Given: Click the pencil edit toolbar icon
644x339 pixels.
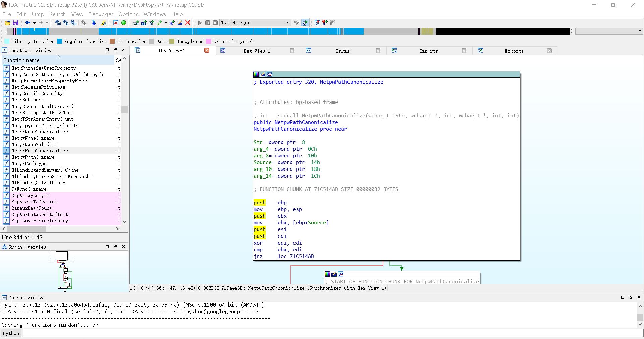Looking at the screenshot, I should (180, 23).
